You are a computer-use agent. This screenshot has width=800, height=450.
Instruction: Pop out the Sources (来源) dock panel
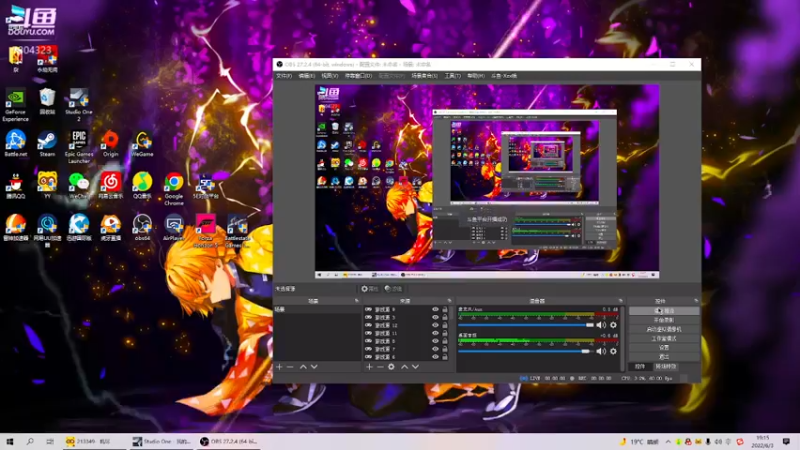coord(449,301)
